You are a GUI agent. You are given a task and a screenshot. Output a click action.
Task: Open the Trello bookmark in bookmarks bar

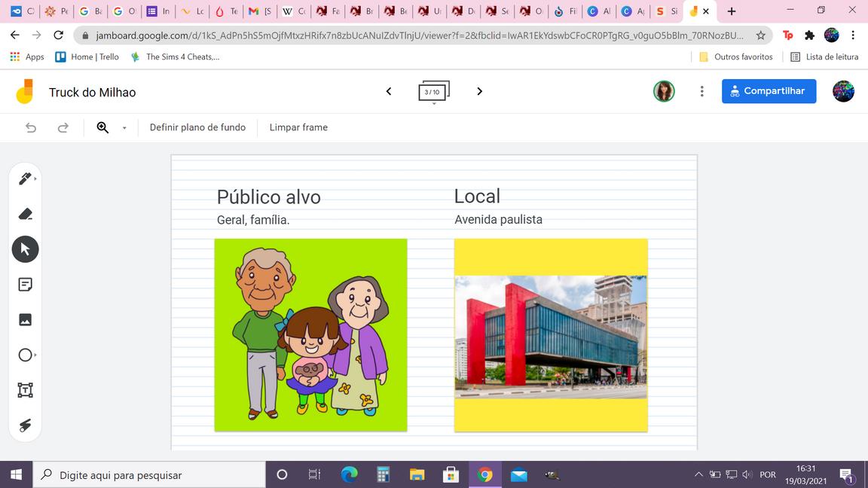[x=87, y=56]
